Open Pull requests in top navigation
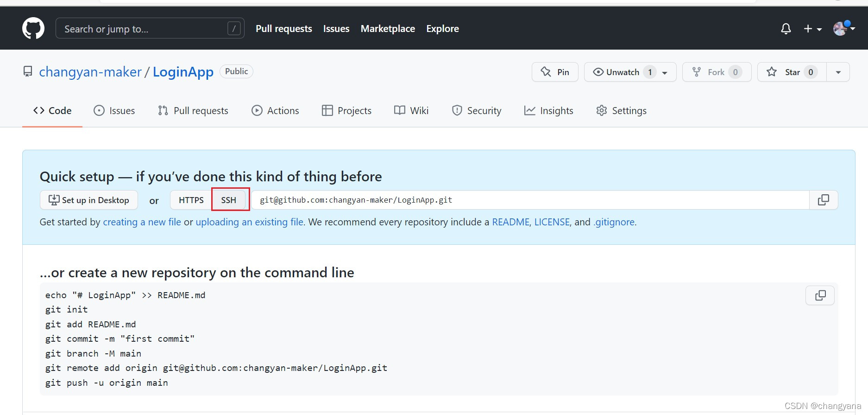The image size is (868, 415). pos(284,29)
